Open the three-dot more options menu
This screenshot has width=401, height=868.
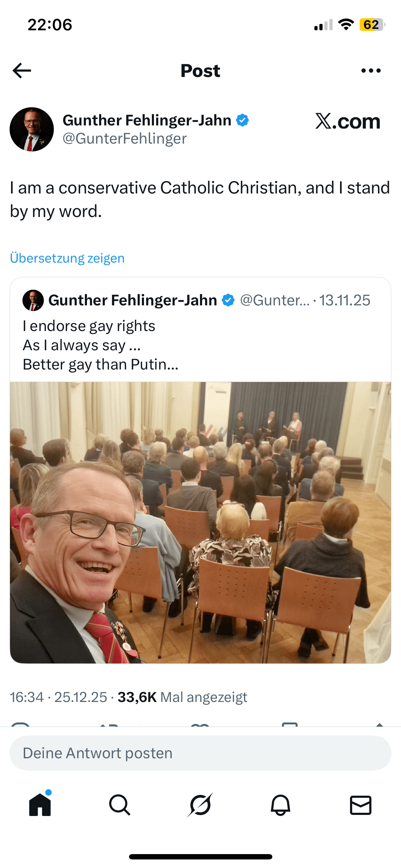[x=371, y=71]
